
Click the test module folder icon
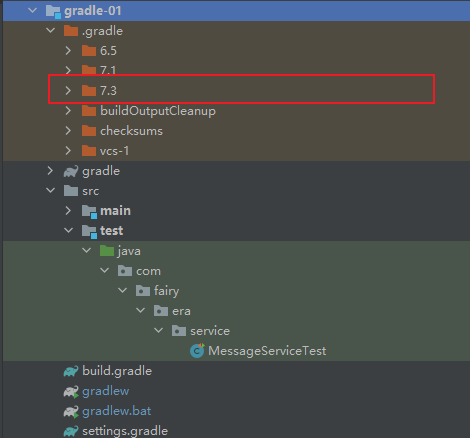coord(89,232)
